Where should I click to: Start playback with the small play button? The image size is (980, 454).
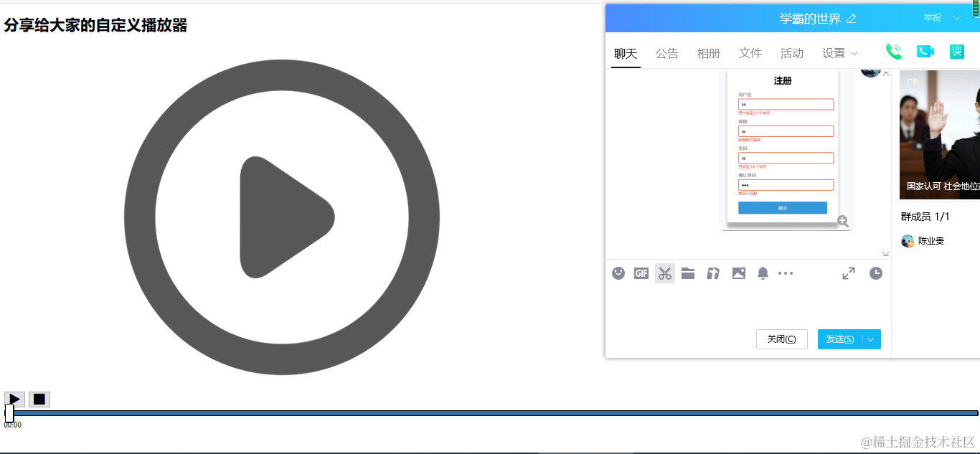click(x=14, y=399)
